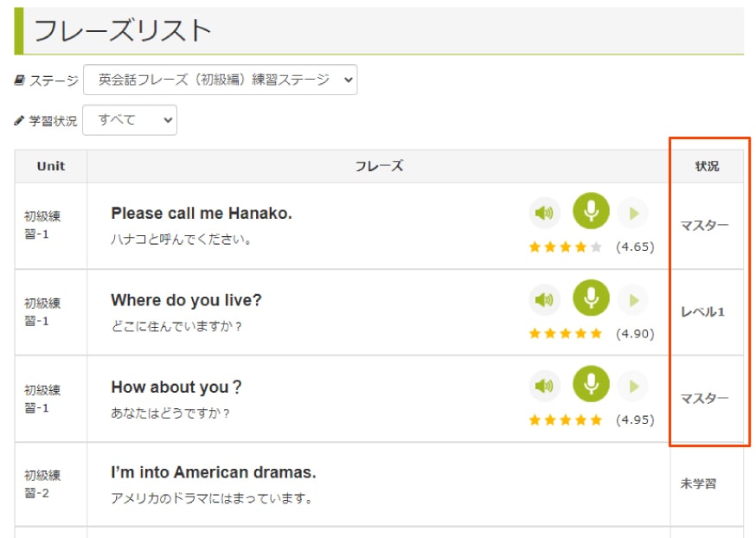Play audio for 'Please call me Hanako.'
The image size is (756, 538).
click(x=544, y=213)
